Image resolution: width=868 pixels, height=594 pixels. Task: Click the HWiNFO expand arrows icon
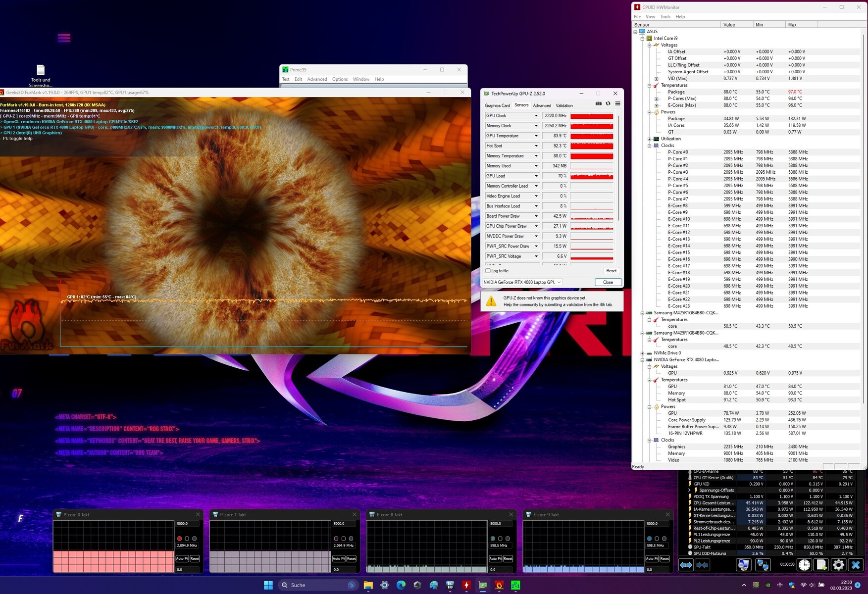click(686, 565)
